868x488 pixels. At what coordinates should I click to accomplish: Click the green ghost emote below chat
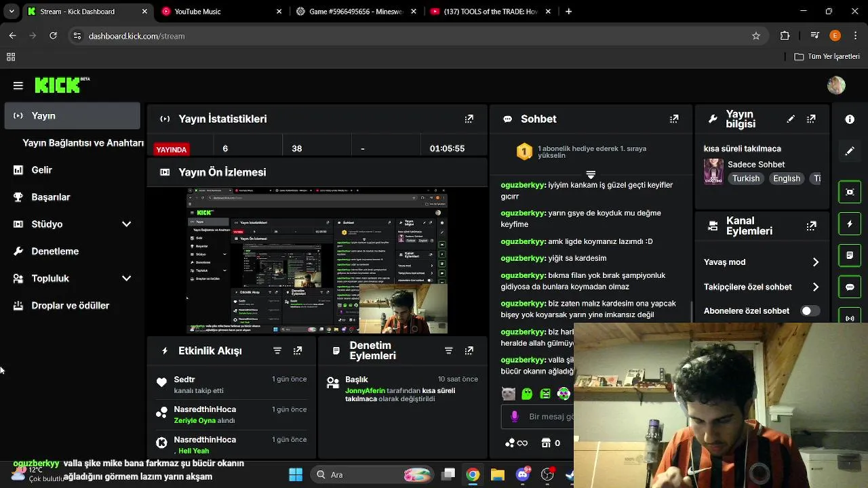pyautogui.click(x=527, y=393)
